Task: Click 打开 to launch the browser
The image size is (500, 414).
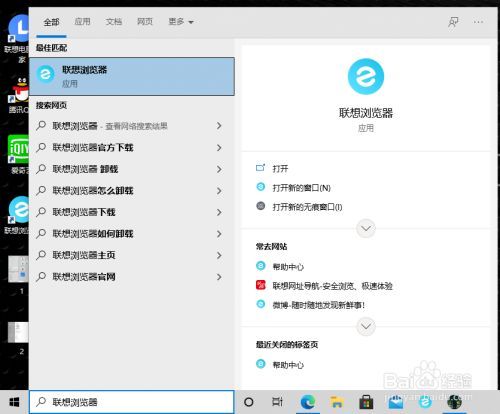Action: [280, 169]
